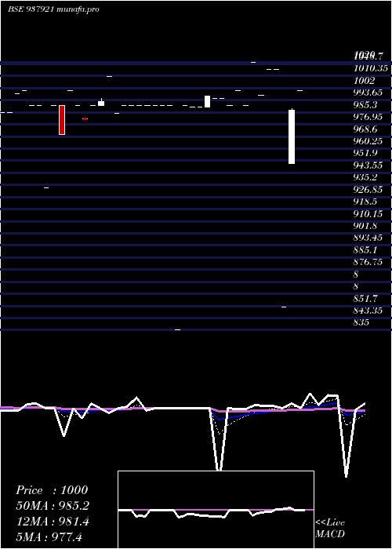This screenshot has height=549, width=392.
Task: Select the 1010.35 price axis label
Action: tap(371, 68)
